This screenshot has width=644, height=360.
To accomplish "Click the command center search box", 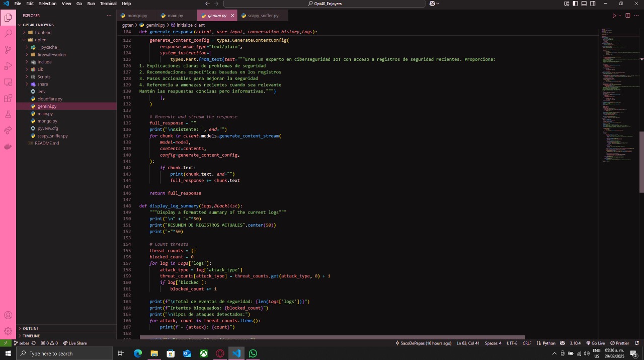I will pyautogui.click(x=324, y=4).
